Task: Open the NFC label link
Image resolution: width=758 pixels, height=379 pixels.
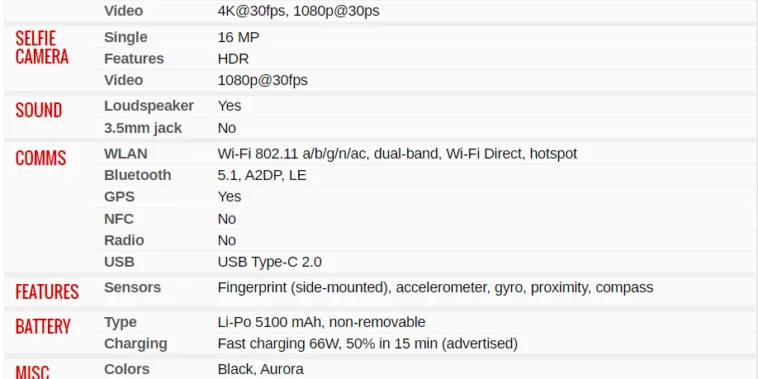Action: 119,219
